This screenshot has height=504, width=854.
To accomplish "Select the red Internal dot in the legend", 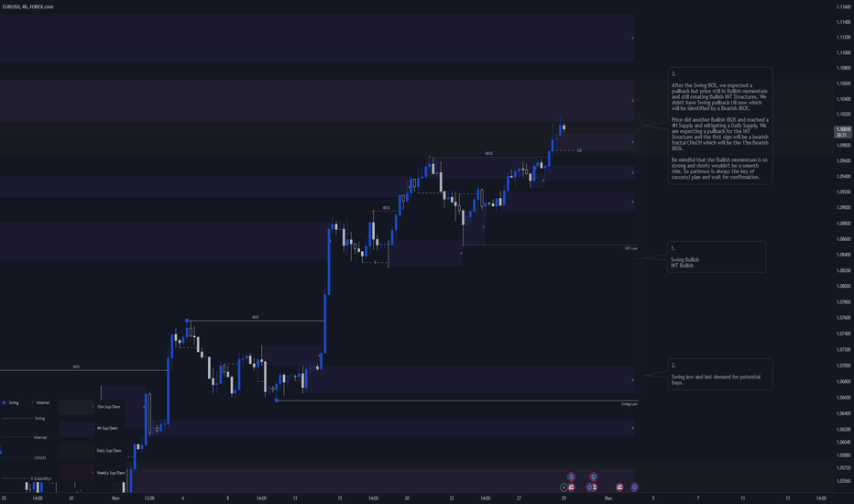I will click(x=33, y=402).
